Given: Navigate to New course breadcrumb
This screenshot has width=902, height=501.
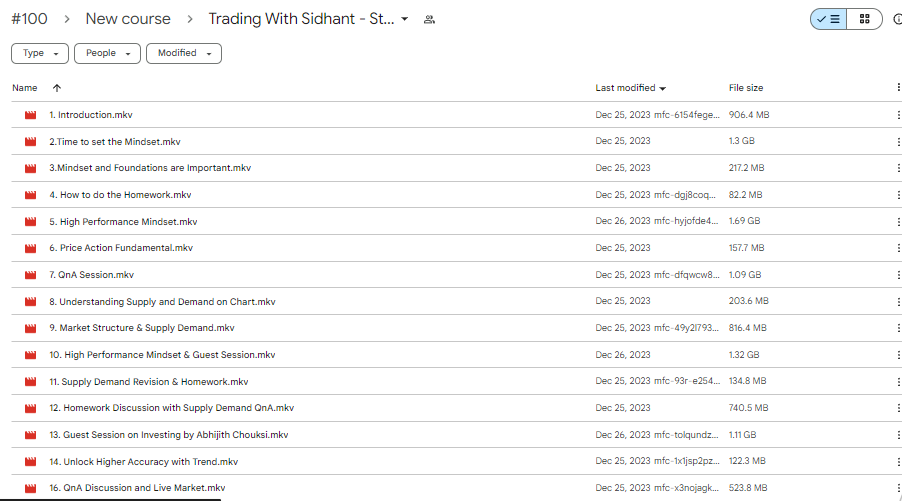Looking at the screenshot, I should tap(128, 19).
